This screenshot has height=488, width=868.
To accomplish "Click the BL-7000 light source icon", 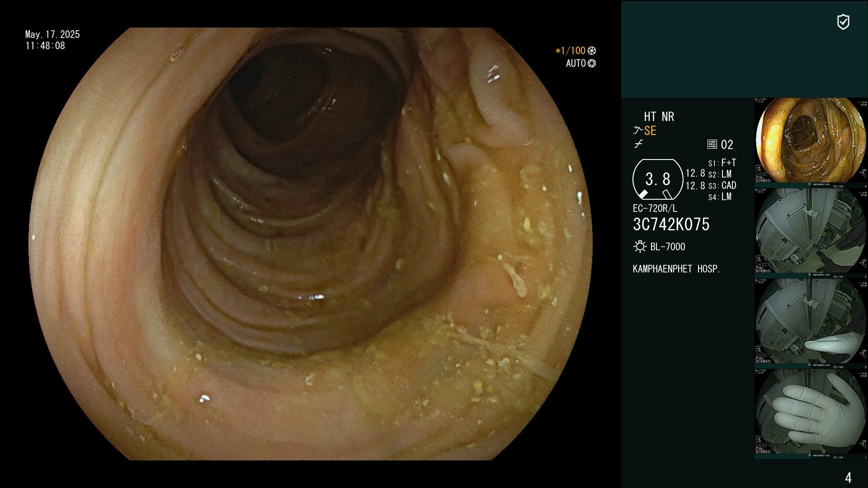I will pos(640,247).
